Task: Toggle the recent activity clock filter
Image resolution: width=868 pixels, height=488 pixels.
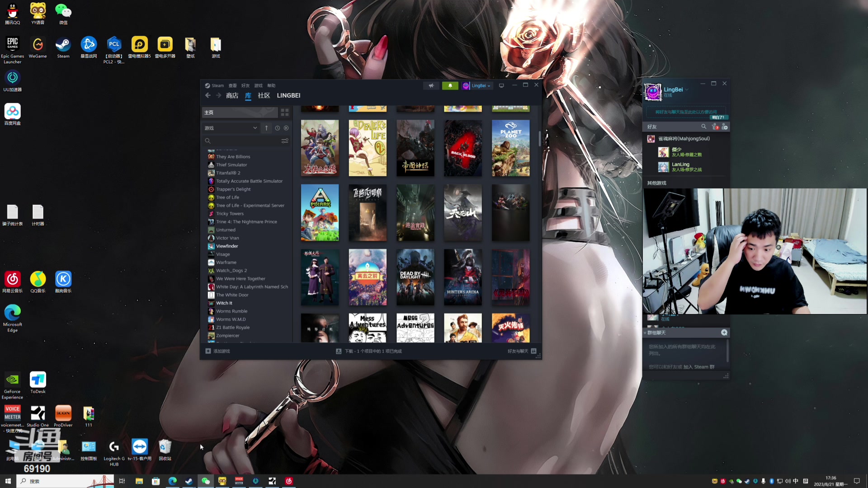Action: pyautogui.click(x=278, y=128)
